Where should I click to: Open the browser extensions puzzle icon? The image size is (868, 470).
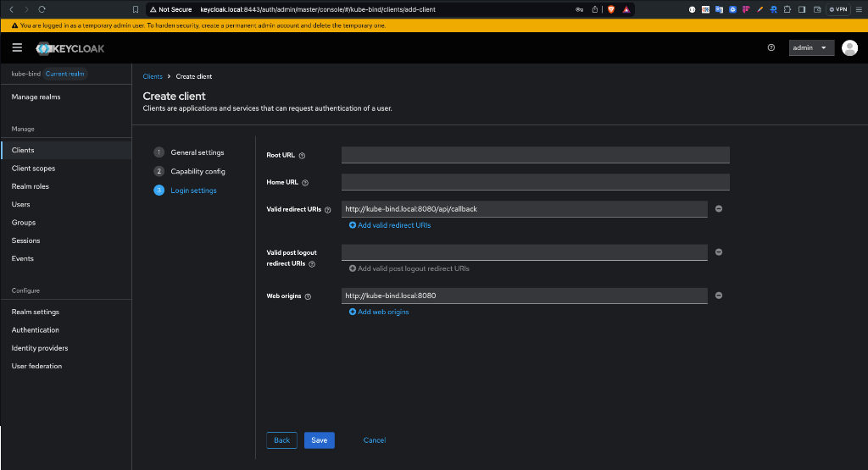[787, 9]
